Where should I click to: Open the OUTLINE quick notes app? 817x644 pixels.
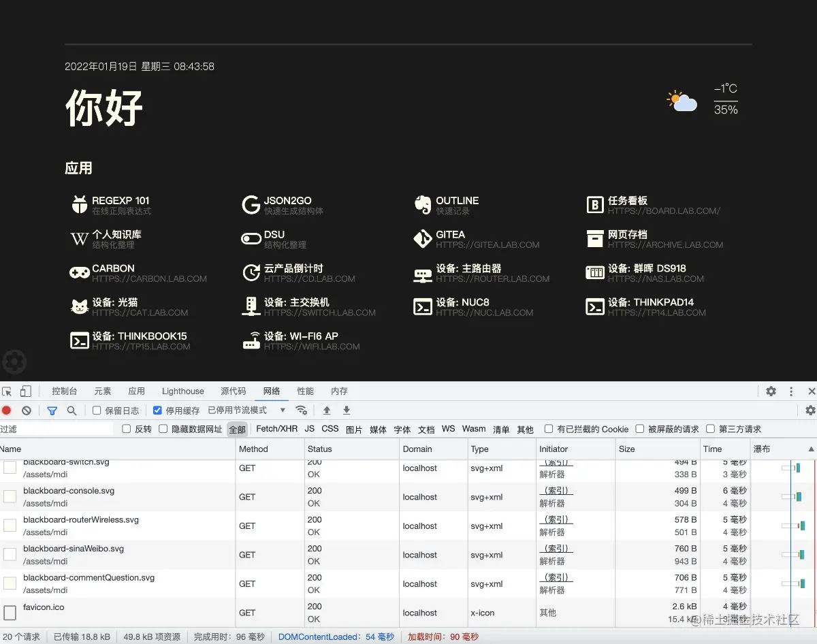(x=456, y=201)
